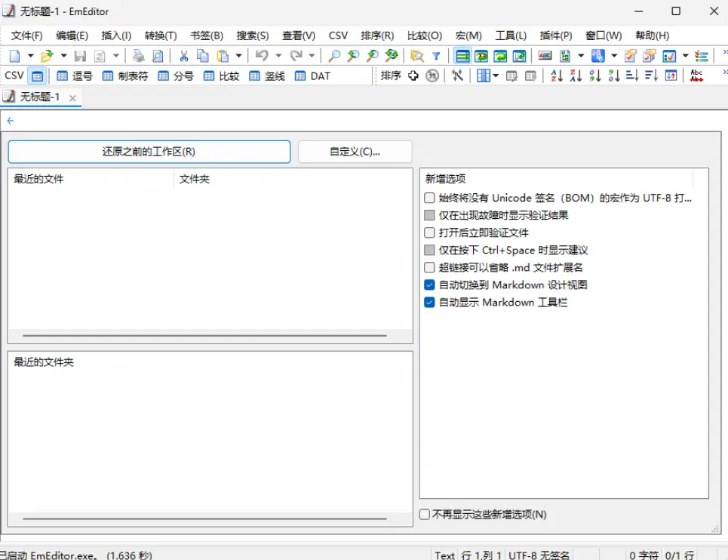The height and width of the screenshot is (560, 728).
Task: Click the Filter funnel icon
Action: (436, 56)
